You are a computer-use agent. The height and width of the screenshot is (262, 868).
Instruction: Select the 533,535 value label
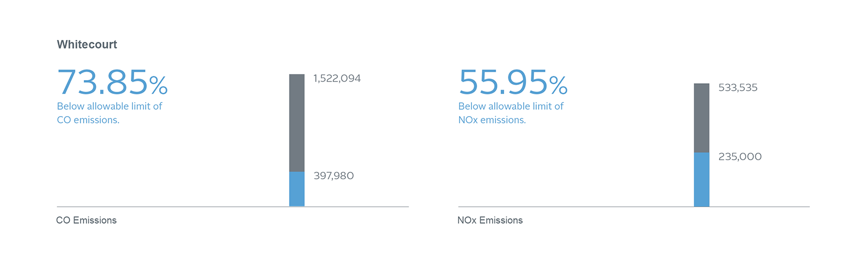[x=738, y=88]
